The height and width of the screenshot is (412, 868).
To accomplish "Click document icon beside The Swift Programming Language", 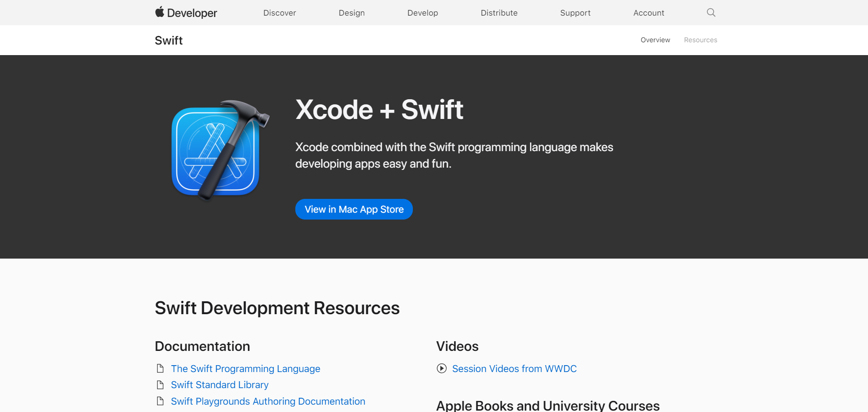I will click(160, 368).
